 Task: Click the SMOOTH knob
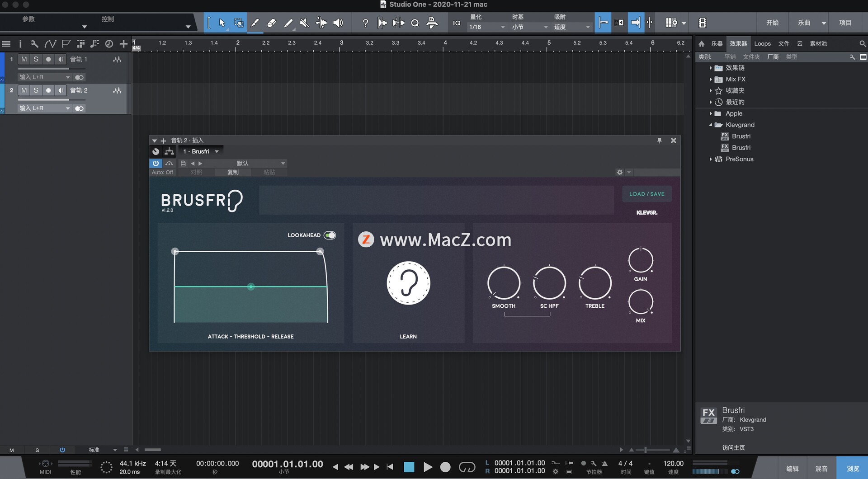(x=504, y=283)
